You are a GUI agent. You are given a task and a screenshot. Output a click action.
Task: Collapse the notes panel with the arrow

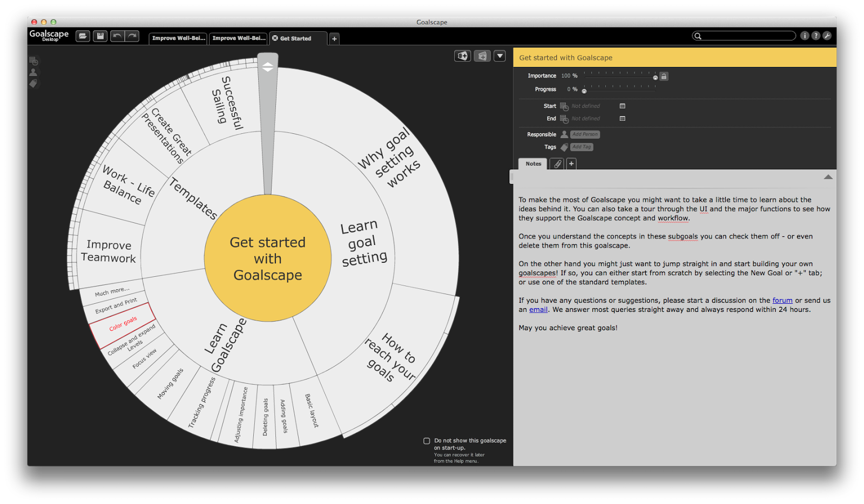(828, 176)
